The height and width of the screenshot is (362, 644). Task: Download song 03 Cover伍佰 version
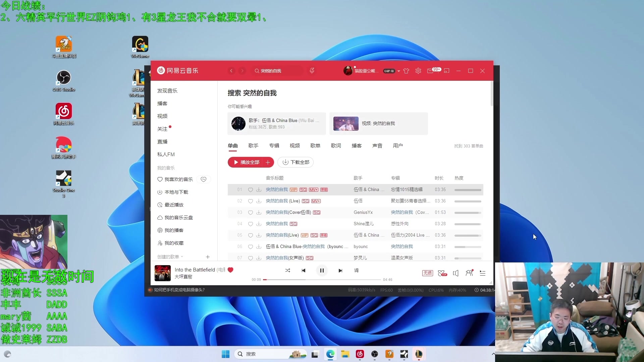pyautogui.click(x=259, y=213)
